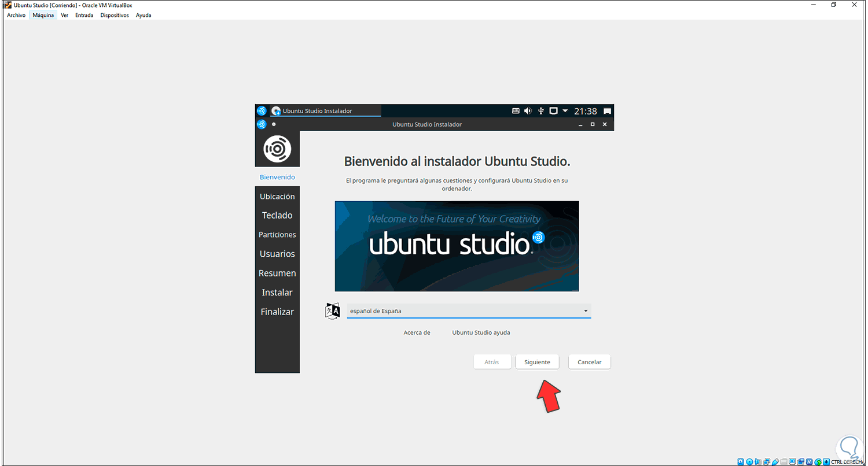
Task: Click the Ubuntu Studio logo in the sidebar
Action: tap(277, 149)
